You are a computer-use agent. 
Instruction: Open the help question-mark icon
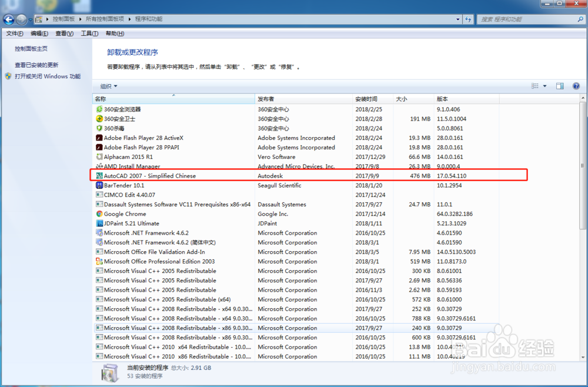(576, 86)
